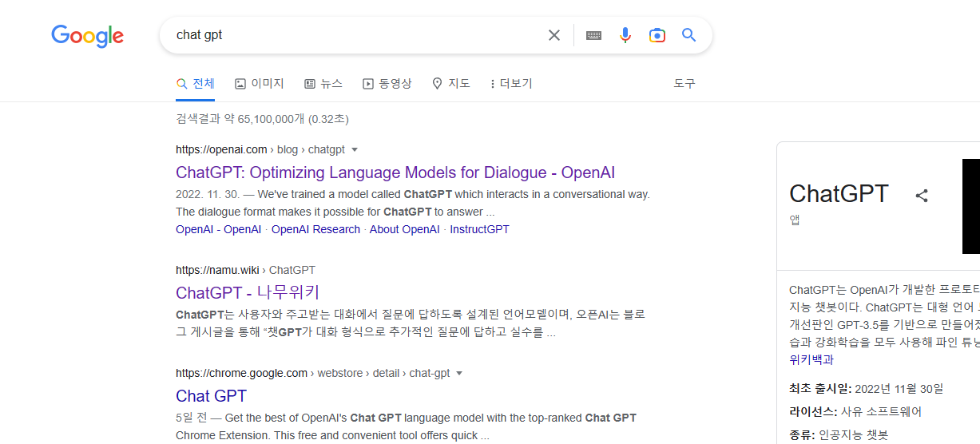Viewport: 980px width, 444px height.
Task: Start voice search with the microphone icon
Action: pyautogui.click(x=625, y=35)
